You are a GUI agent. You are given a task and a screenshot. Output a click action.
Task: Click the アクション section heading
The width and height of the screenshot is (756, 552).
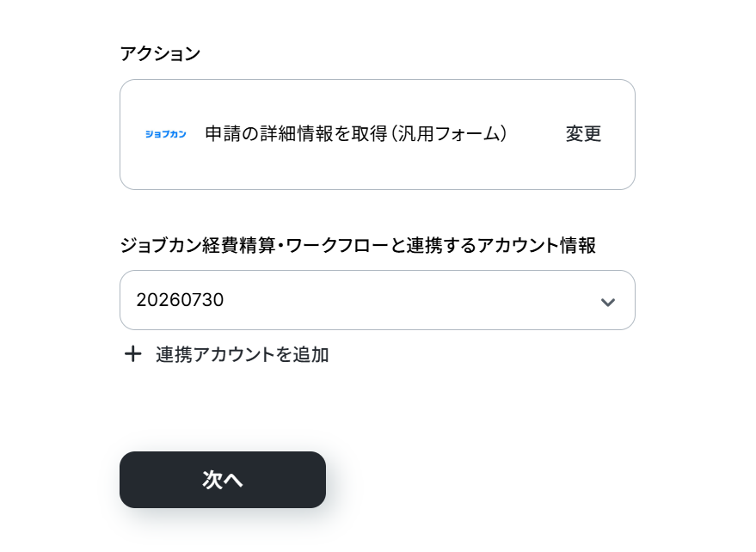[x=160, y=53]
